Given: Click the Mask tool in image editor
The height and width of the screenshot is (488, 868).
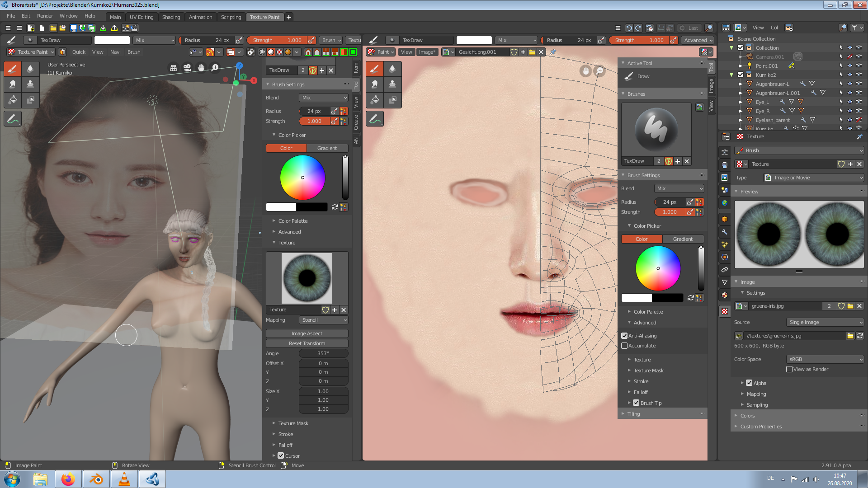Looking at the screenshot, I should tap(392, 100).
